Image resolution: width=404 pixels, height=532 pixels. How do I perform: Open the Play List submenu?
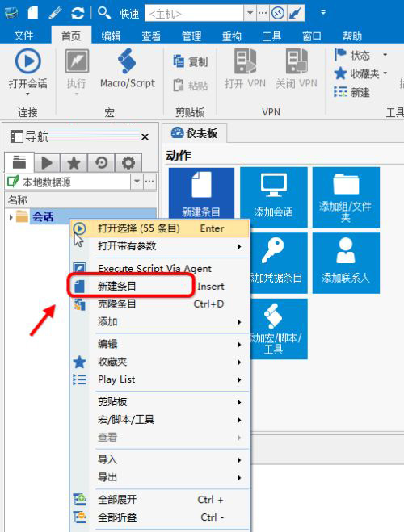click(x=160, y=379)
